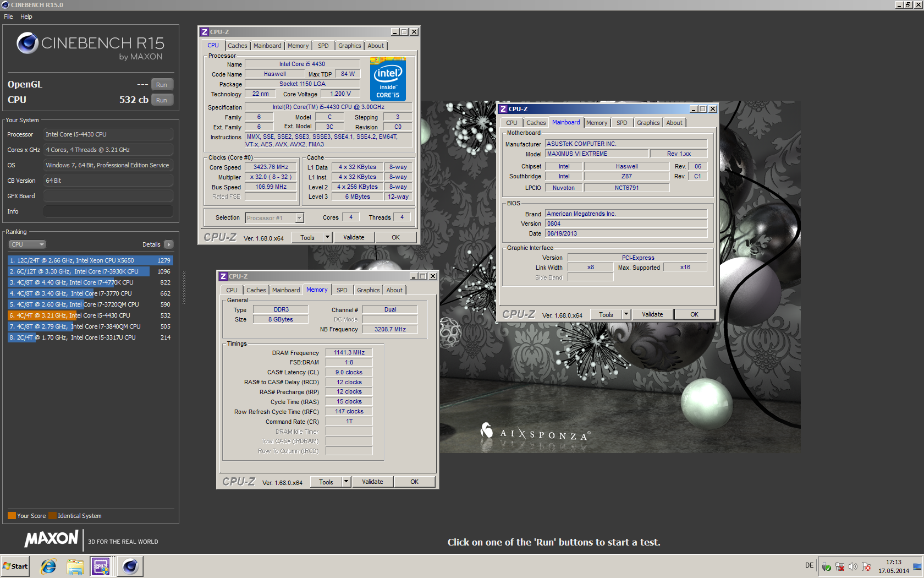Screen dimensions: 924x578
Task: Select the Cinebench taskbar icon
Action: pos(130,566)
